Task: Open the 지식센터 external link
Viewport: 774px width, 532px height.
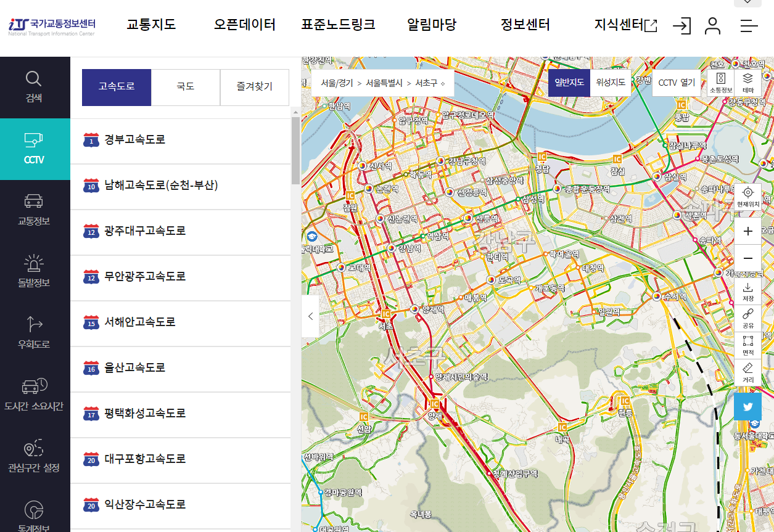Action: click(x=625, y=25)
